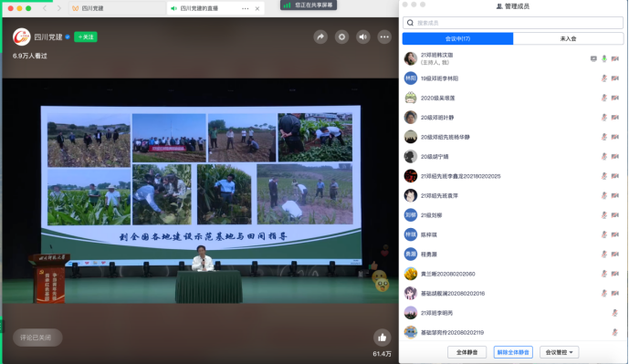
Task: Click the green +关注 follow button
Action: [x=86, y=36]
